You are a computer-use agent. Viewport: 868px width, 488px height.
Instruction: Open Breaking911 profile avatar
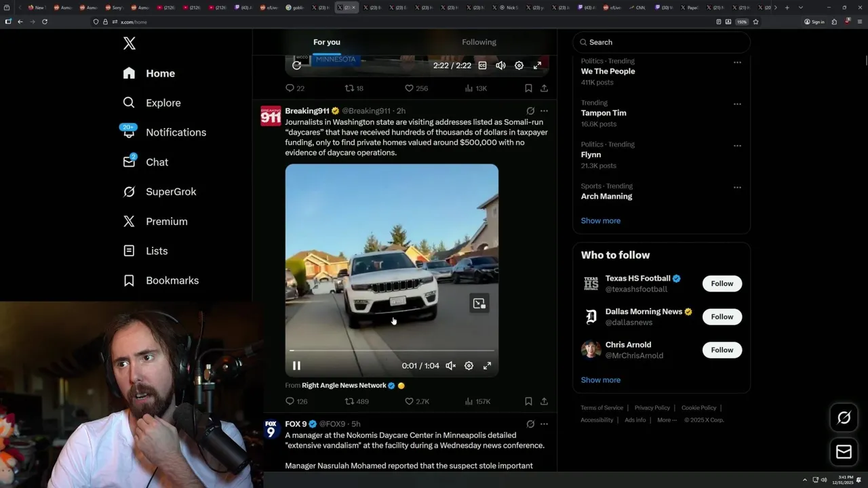point(271,116)
